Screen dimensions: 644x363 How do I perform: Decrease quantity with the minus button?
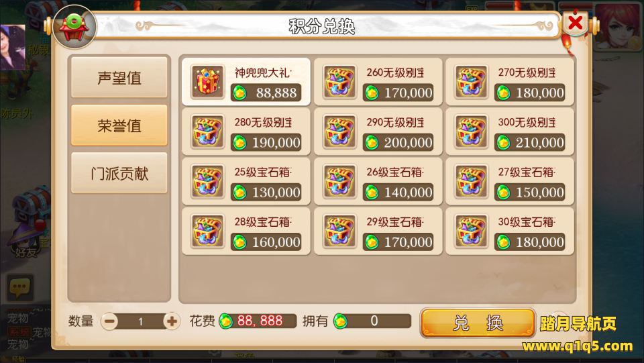click(109, 321)
